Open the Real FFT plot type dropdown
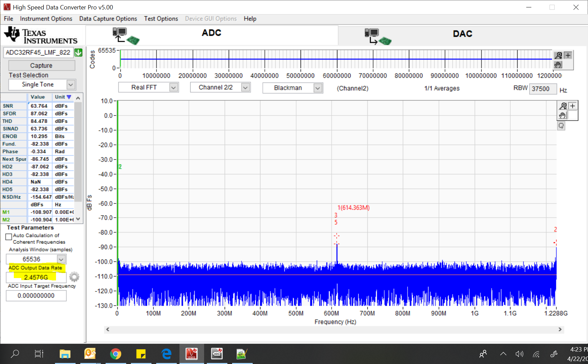 click(173, 88)
